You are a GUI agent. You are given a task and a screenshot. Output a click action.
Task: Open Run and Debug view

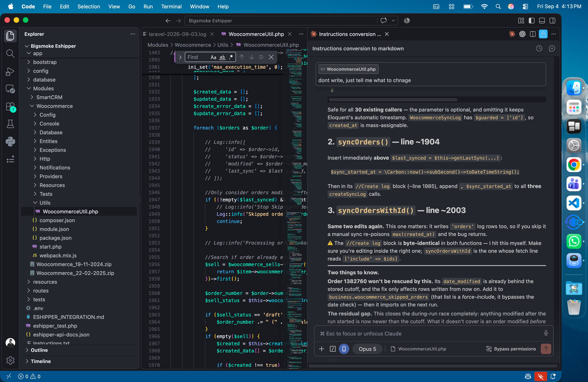pos(10,71)
